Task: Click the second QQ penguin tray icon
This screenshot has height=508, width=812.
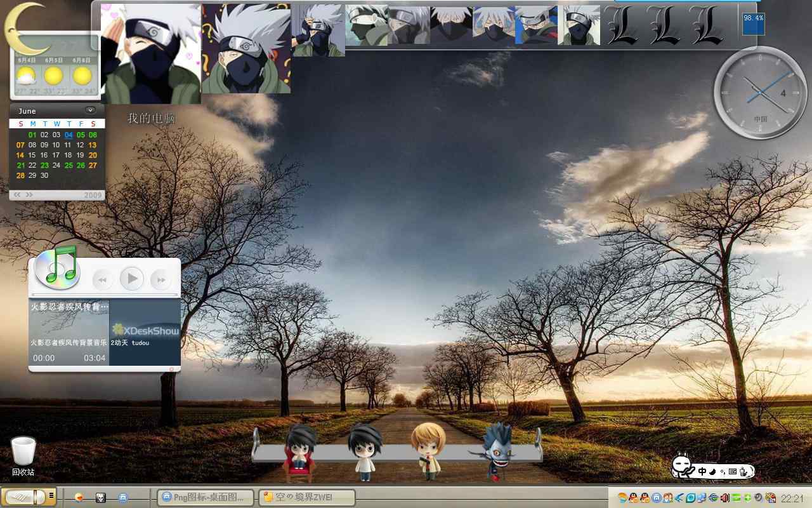Action: pos(645,498)
